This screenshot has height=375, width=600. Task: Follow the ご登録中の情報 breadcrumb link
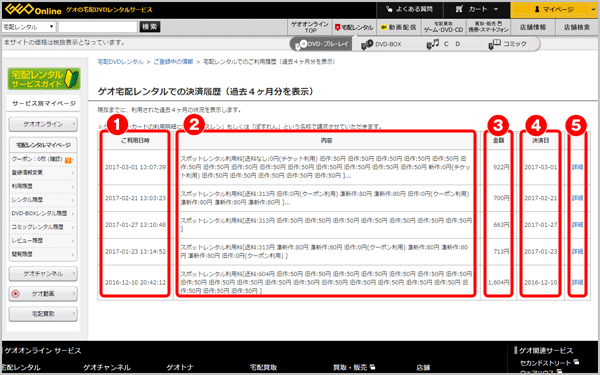pyautogui.click(x=173, y=62)
